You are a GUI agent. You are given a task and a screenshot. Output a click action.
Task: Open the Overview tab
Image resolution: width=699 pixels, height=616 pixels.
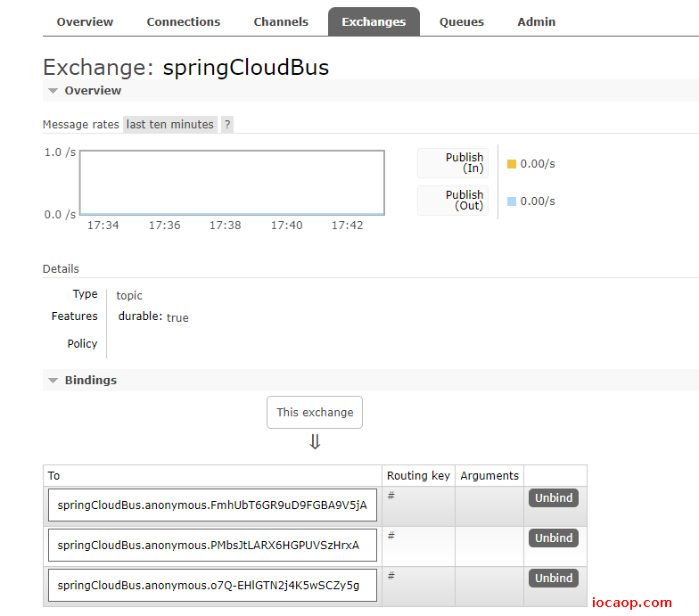[85, 21]
